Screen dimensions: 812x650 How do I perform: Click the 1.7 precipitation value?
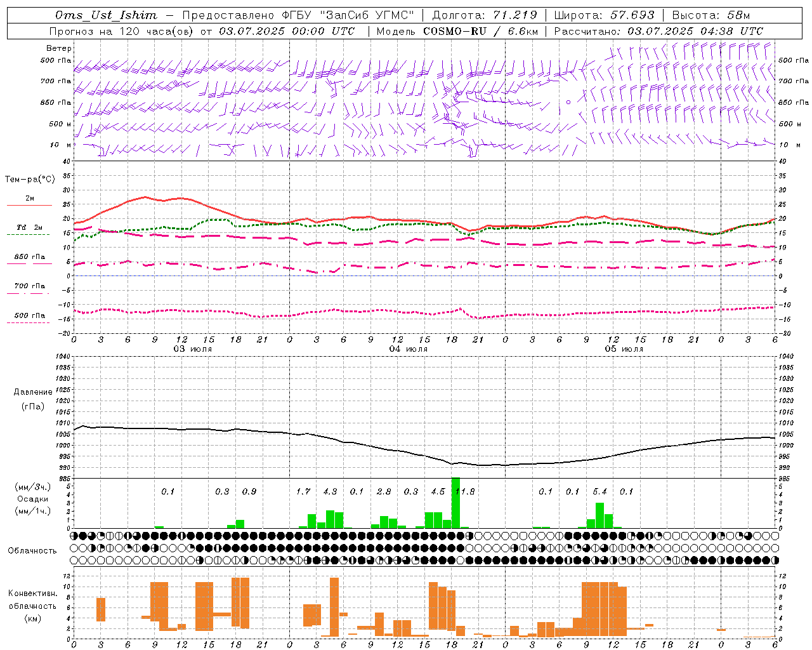pyautogui.click(x=303, y=491)
